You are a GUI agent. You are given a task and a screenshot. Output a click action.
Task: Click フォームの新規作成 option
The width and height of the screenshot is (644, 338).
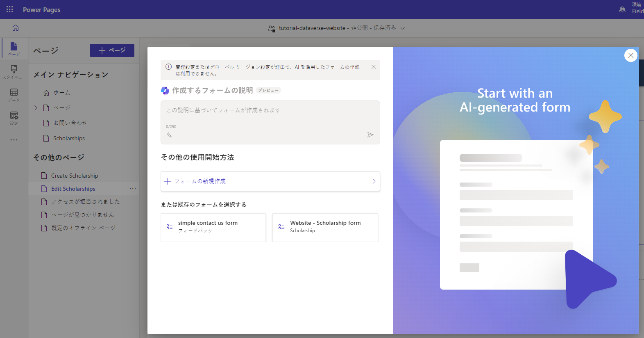pos(270,181)
